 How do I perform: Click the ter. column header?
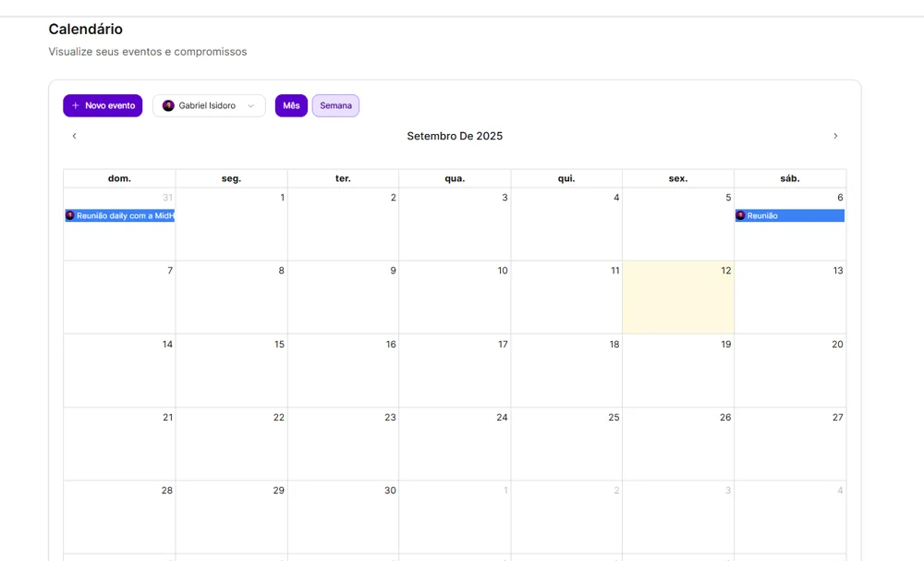(343, 178)
